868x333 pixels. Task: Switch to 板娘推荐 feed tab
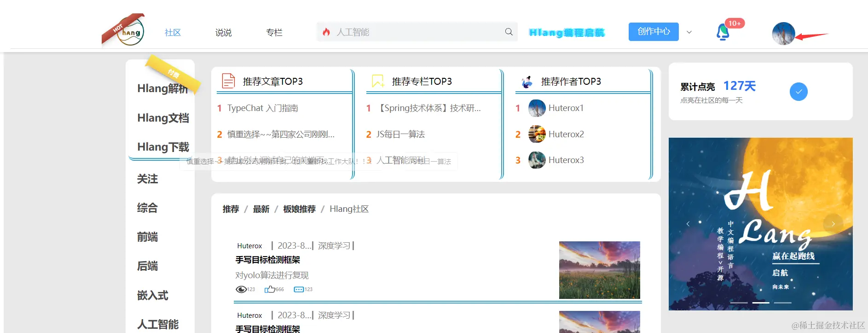pos(299,209)
